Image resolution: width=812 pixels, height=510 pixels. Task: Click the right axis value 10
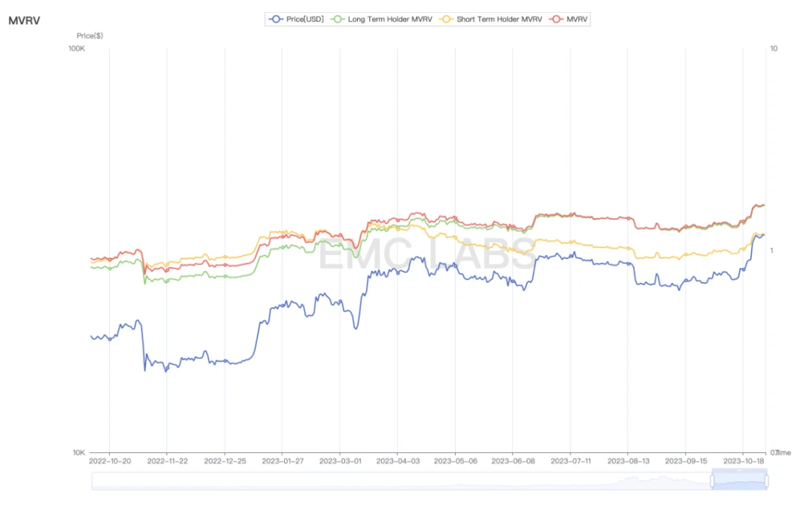click(774, 49)
